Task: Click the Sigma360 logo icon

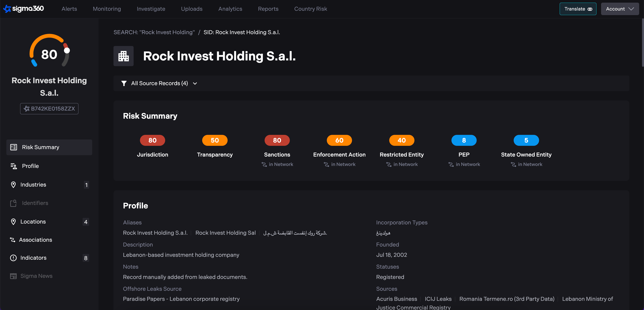Action: [x=7, y=9]
